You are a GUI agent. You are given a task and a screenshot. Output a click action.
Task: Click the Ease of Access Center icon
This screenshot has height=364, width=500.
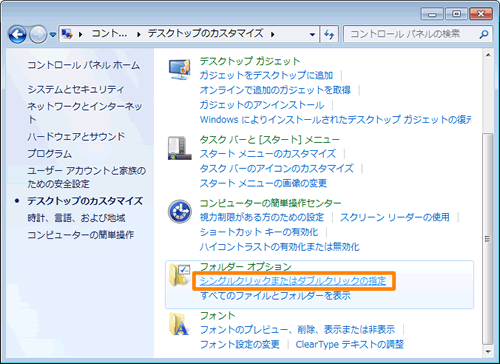pyautogui.click(x=180, y=212)
